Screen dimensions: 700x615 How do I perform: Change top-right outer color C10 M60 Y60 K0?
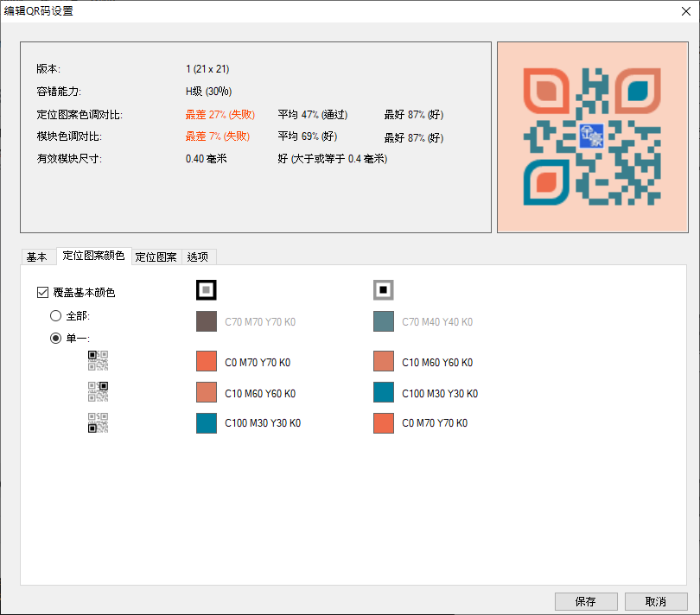(207, 392)
